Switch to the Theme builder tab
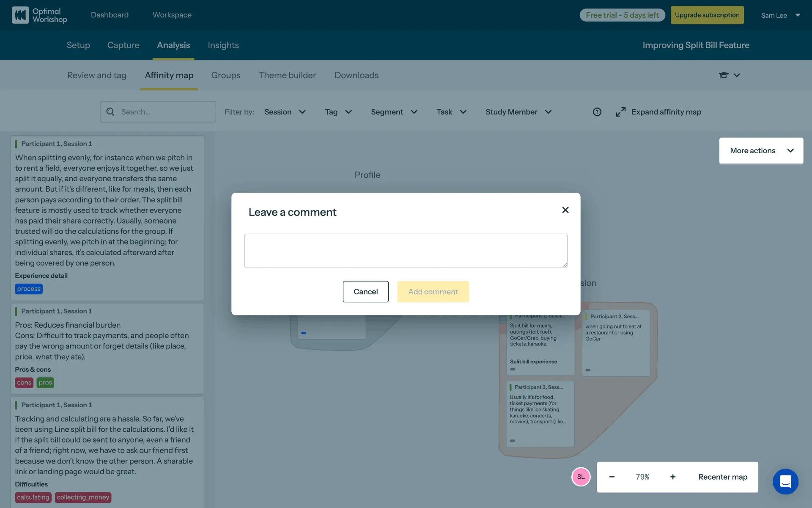The image size is (812, 508). point(287,75)
